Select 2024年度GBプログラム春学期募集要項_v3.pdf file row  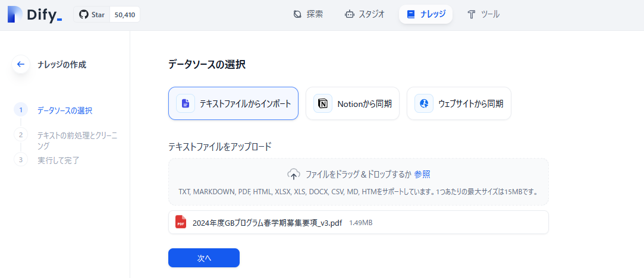click(358, 222)
